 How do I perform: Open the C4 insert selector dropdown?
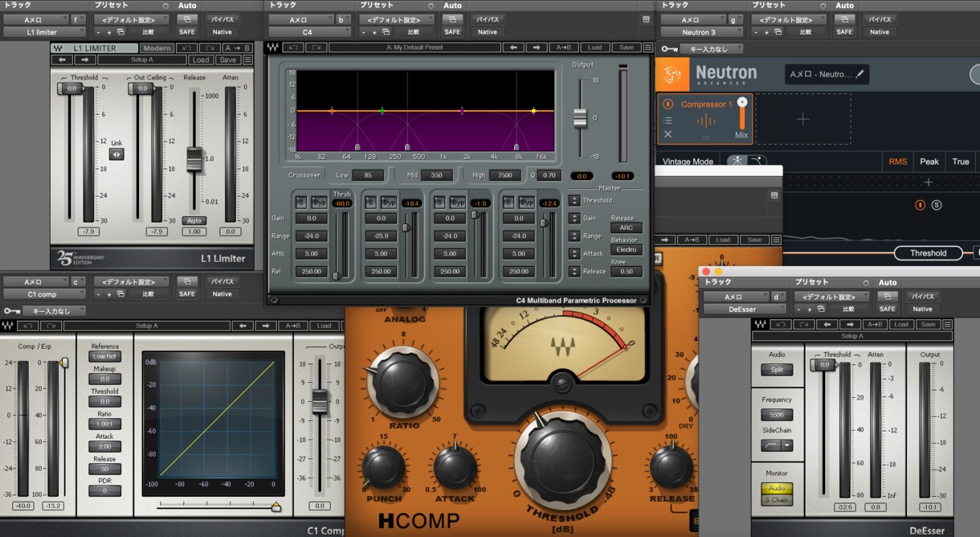pyautogui.click(x=308, y=32)
